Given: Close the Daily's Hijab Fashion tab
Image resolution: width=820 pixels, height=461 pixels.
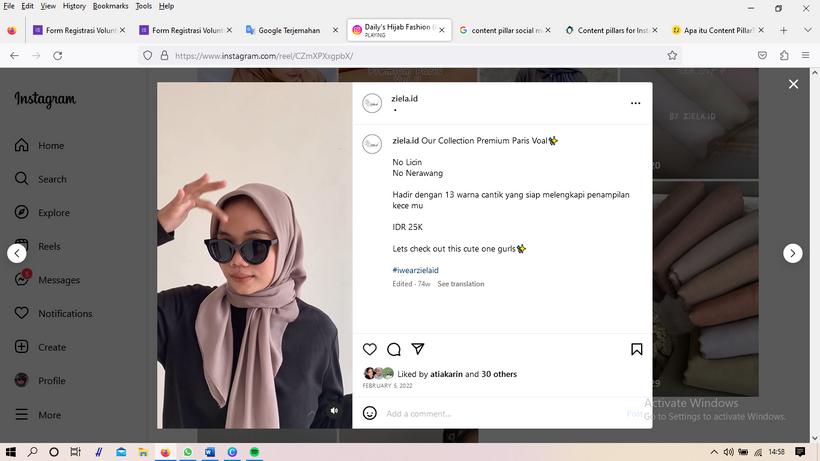Looking at the screenshot, I should [442, 30].
